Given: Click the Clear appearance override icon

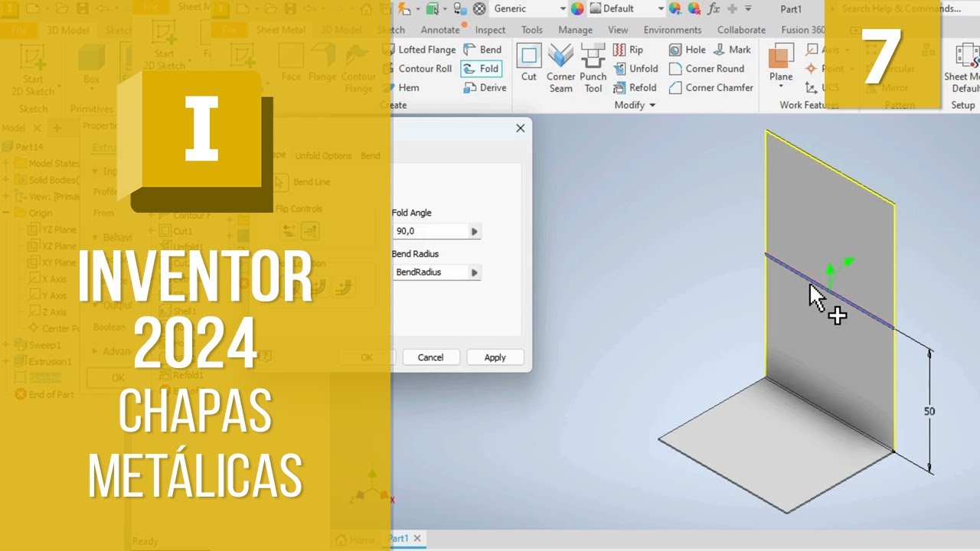Looking at the screenshot, I should tap(694, 8).
